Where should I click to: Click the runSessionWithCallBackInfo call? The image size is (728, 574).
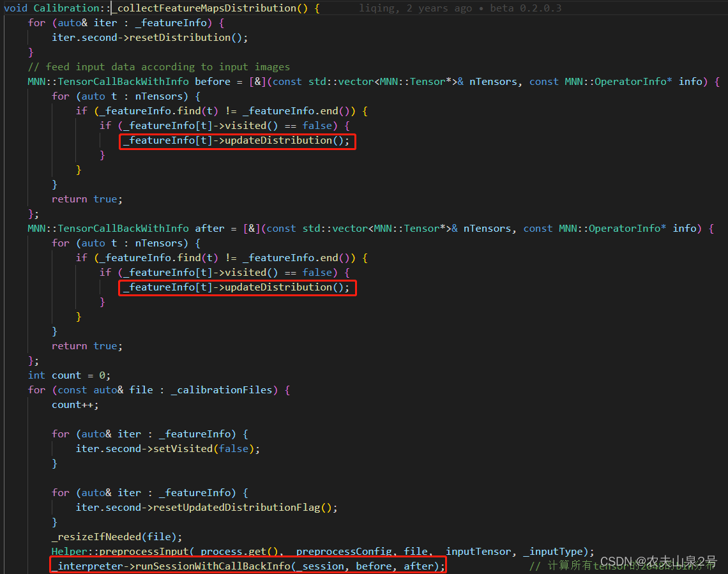pos(248,566)
